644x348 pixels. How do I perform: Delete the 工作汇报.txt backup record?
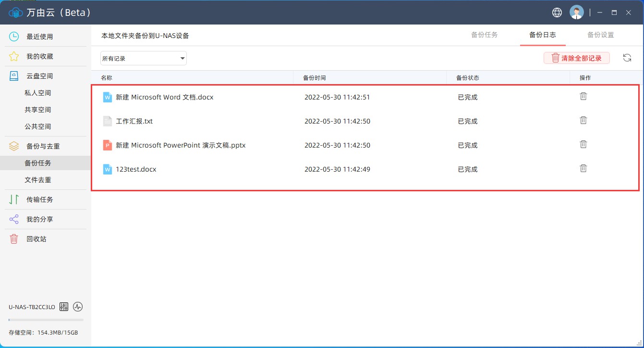coord(583,121)
